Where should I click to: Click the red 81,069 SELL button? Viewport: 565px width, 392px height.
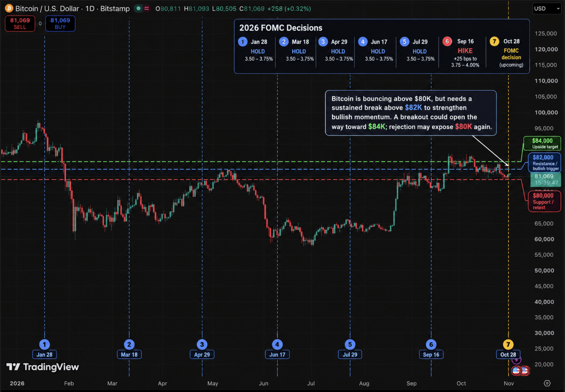click(20, 23)
